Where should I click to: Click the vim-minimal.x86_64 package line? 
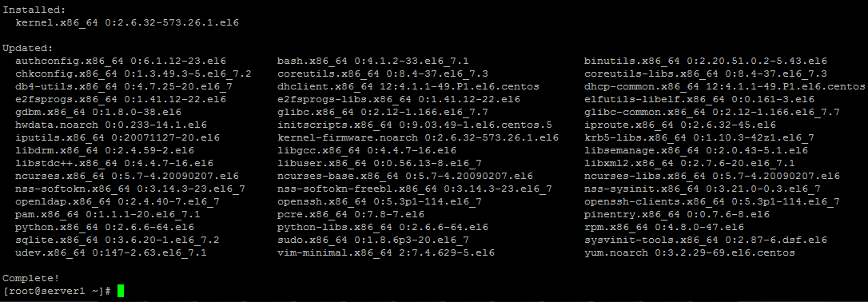(x=386, y=252)
